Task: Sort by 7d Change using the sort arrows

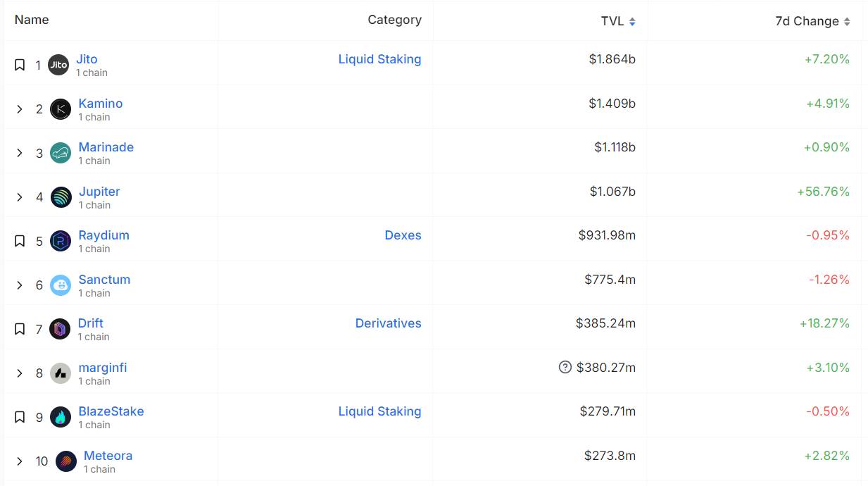Action: coord(847,22)
